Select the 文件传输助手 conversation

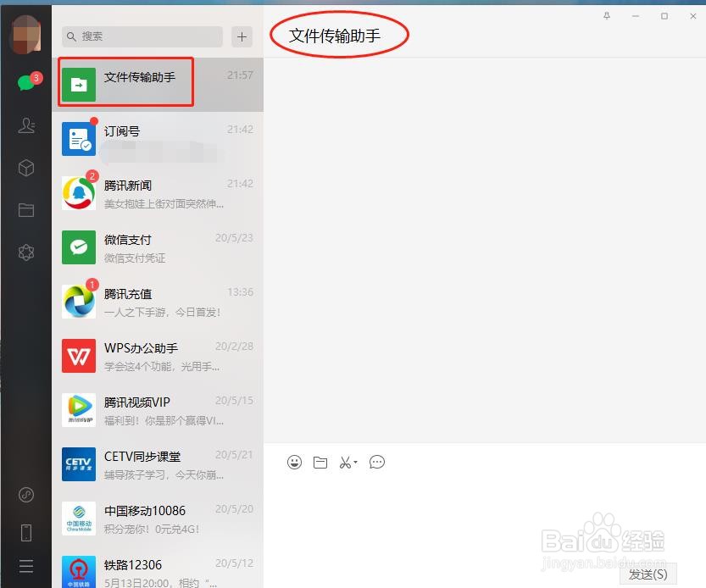pos(158,84)
